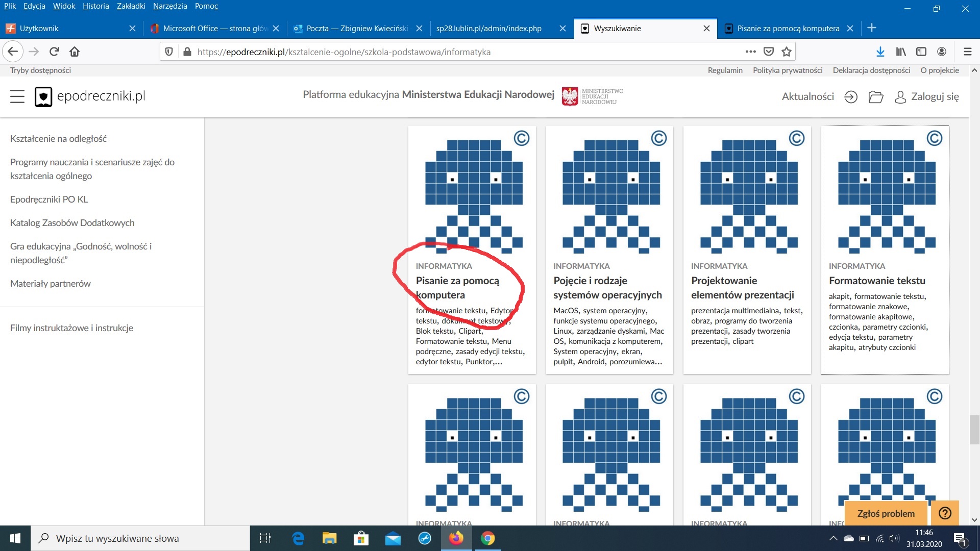Screen dimensions: 980x551
Task: Reload the page with the refresh icon
Action: tap(54, 52)
